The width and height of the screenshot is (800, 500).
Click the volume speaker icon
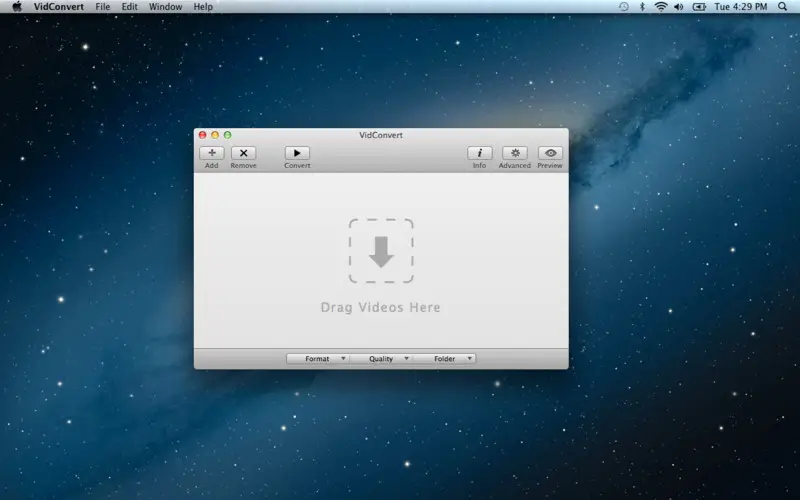click(679, 7)
